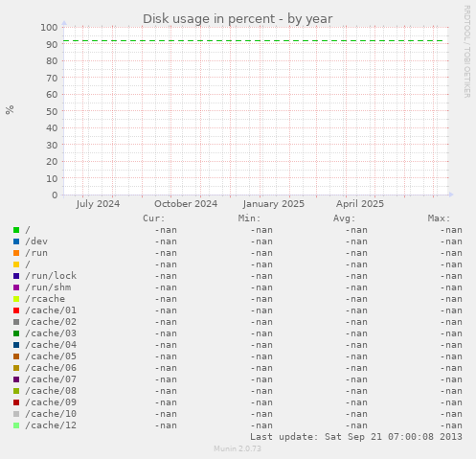Click the '/cache/10' legend label
This screenshot has height=459, width=476.
(x=51, y=414)
